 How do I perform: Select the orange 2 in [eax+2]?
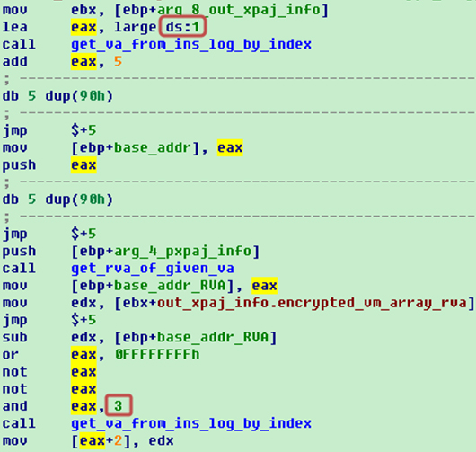(118, 440)
